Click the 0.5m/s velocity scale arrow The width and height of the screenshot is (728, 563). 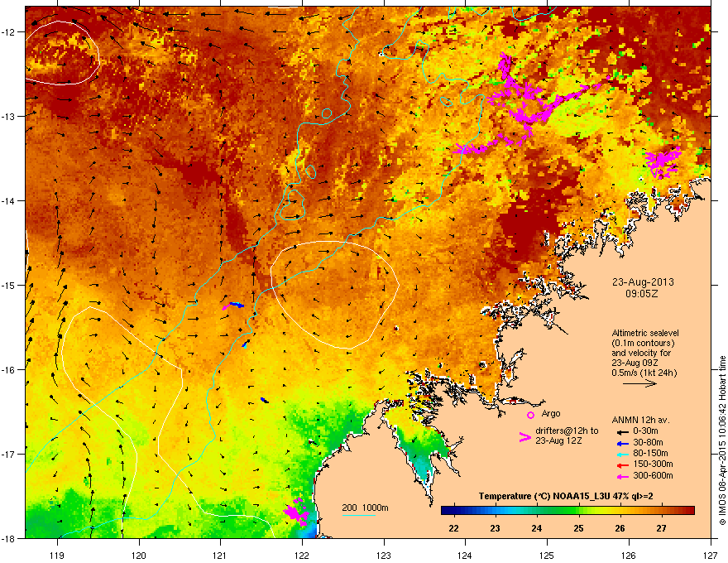tap(639, 383)
